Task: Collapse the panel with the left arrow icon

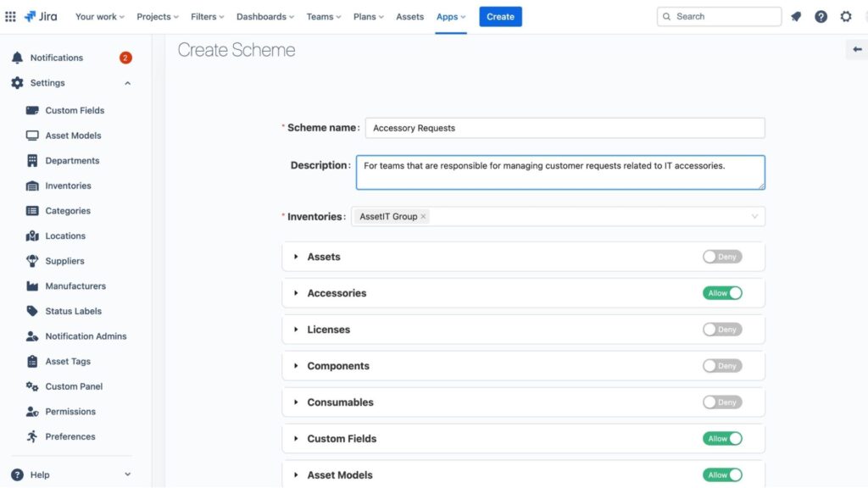Action: [857, 50]
